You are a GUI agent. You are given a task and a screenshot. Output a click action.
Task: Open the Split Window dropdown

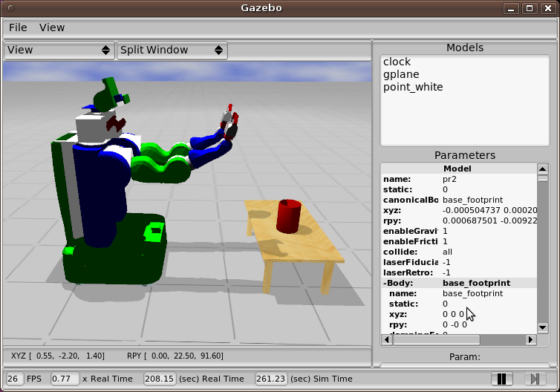[172, 50]
